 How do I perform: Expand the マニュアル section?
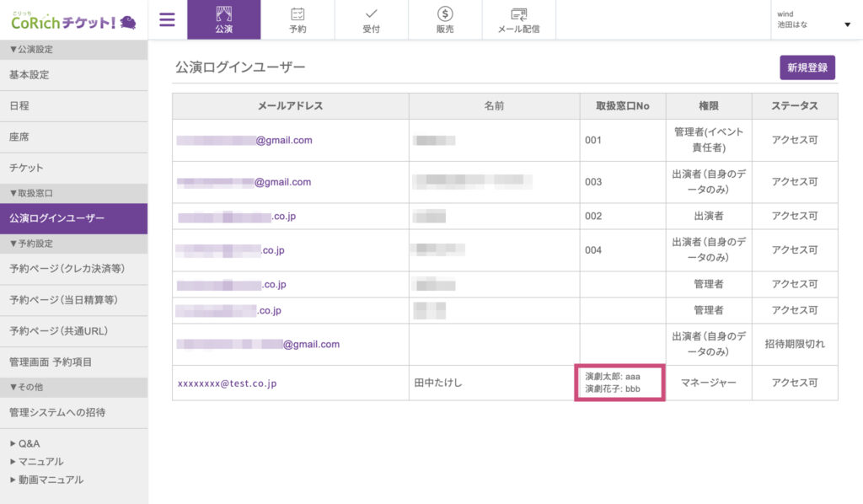pos(36,462)
